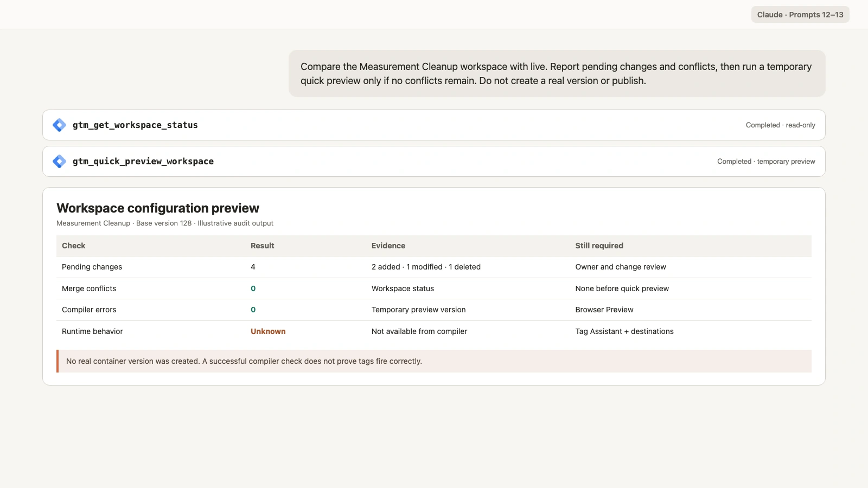
Task: Click the 'Still required' column header
Action: tap(599, 246)
